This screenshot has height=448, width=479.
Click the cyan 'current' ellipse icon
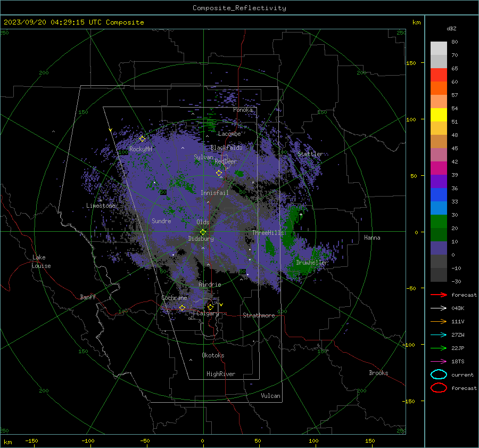tap(439, 374)
